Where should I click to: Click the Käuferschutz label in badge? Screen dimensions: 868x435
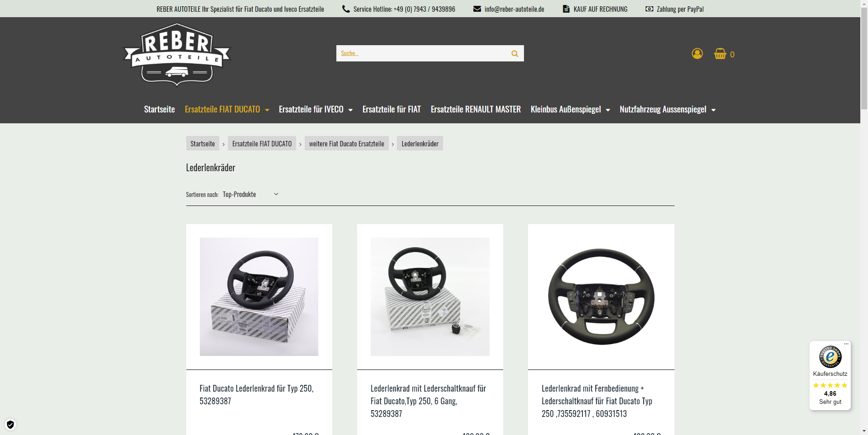pos(830,374)
